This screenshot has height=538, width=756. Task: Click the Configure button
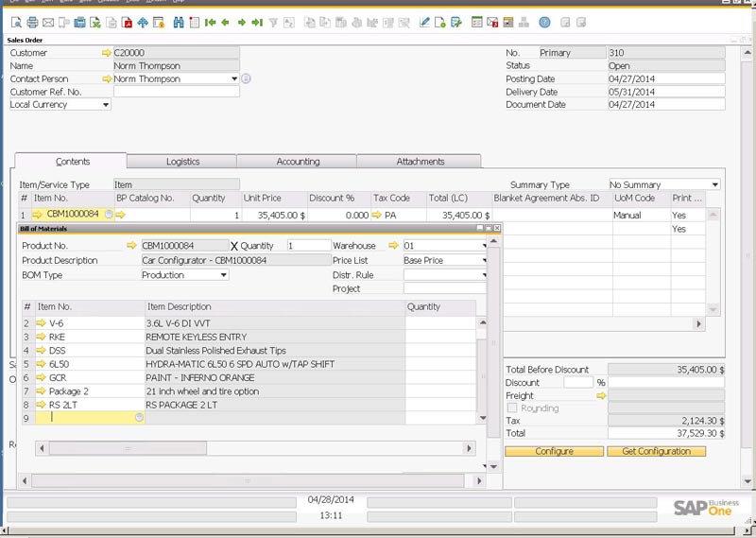[554, 451]
